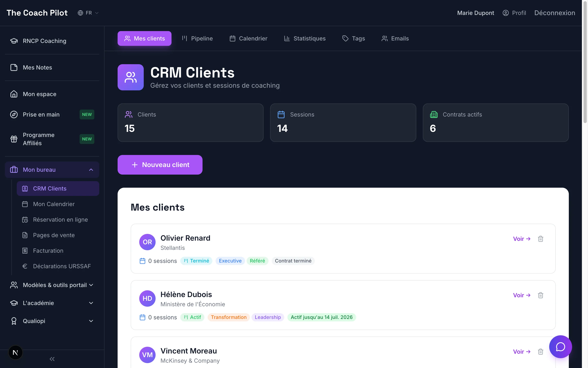588x368 pixels.
Task: Switch to the Pipeline tab
Action: pyautogui.click(x=197, y=38)
